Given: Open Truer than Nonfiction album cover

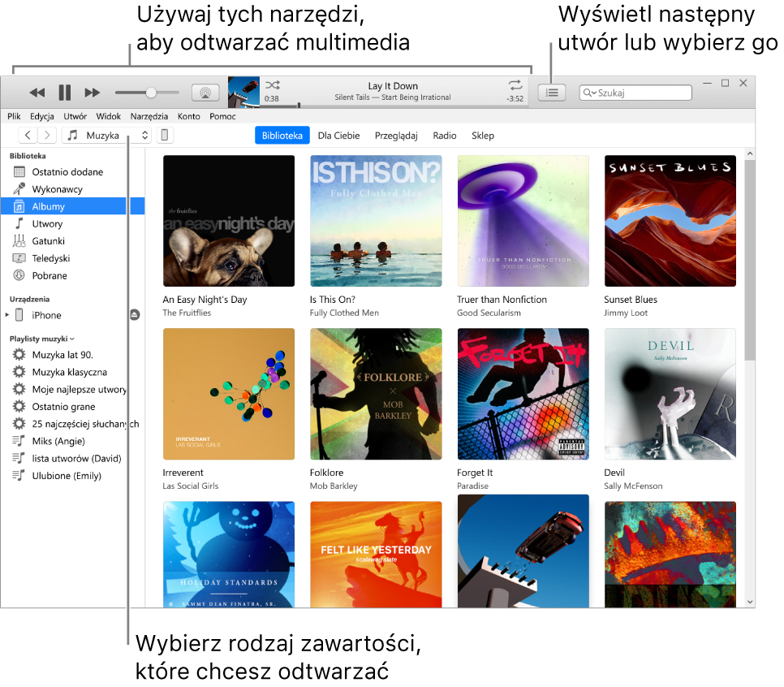Looking at the screenshot, I should (523, 221).
